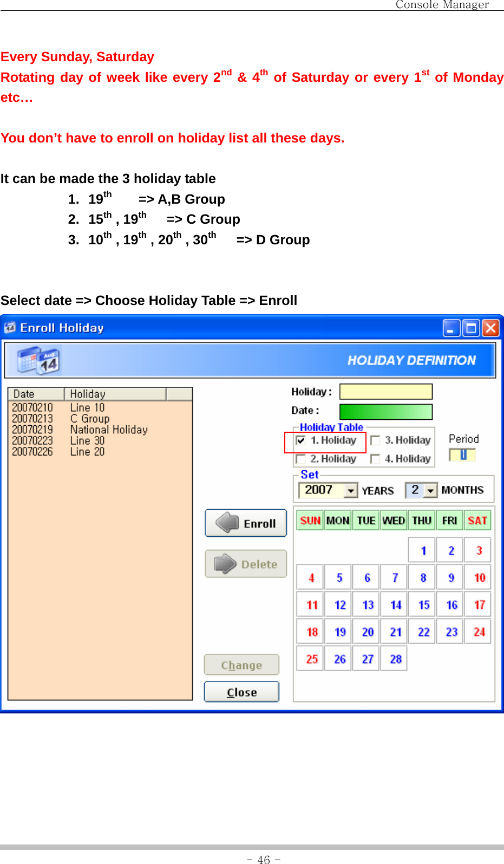
Task: Select day 5 in the calendar
Action: click(x=338, y=577)
